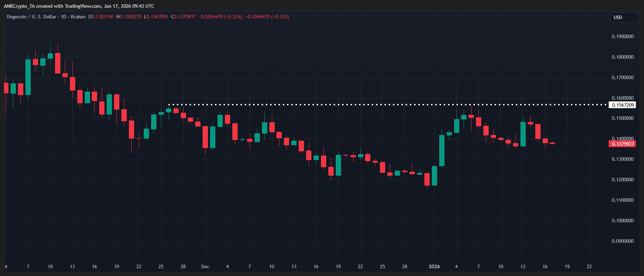Click the Dec label on time axis
Viewport: 644px width, 276px height.
point(205,266)
